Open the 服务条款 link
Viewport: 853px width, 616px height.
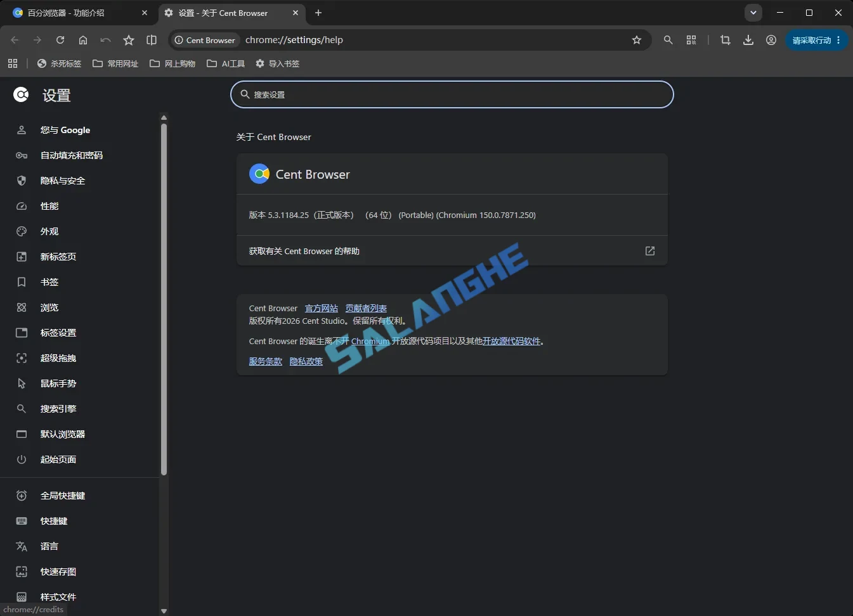click(x=266, y=361)
